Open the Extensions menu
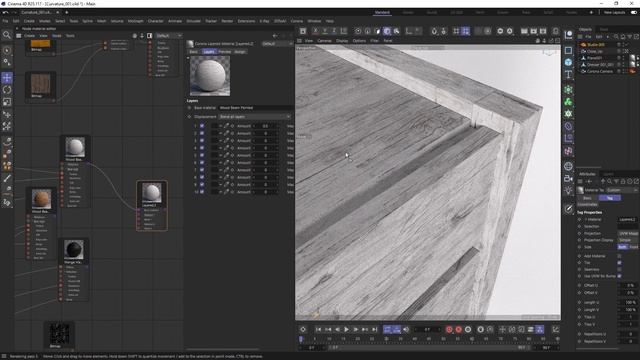Image resolution: width=640 pixels, height=360 pixels. click(246, 21)
